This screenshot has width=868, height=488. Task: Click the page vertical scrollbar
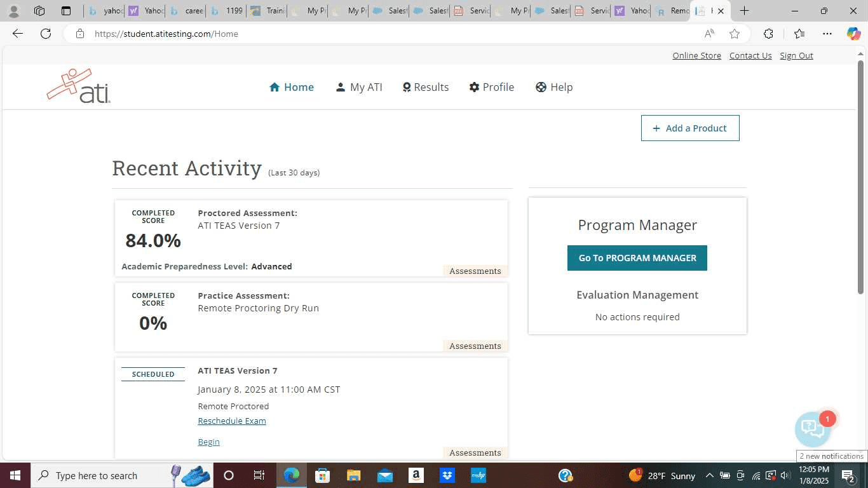point(861,178)
